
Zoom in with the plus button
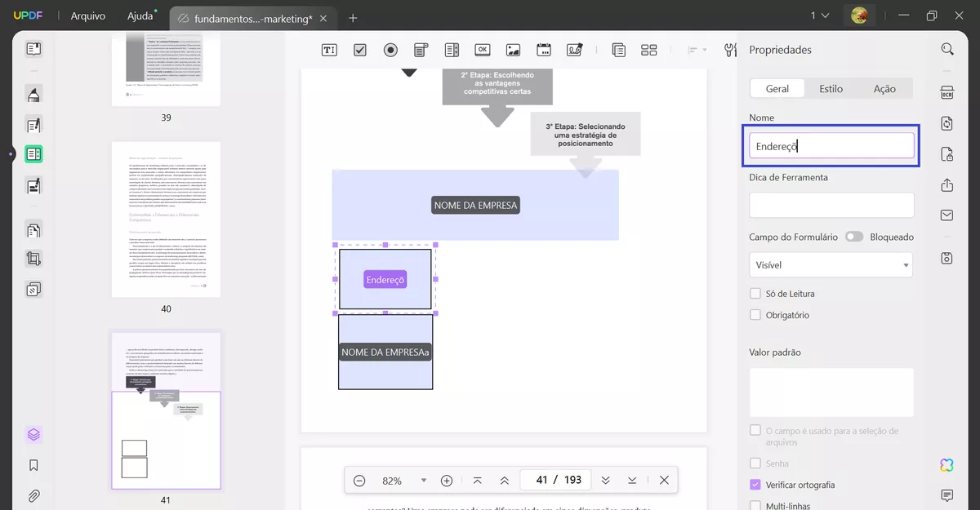point(447,481)
